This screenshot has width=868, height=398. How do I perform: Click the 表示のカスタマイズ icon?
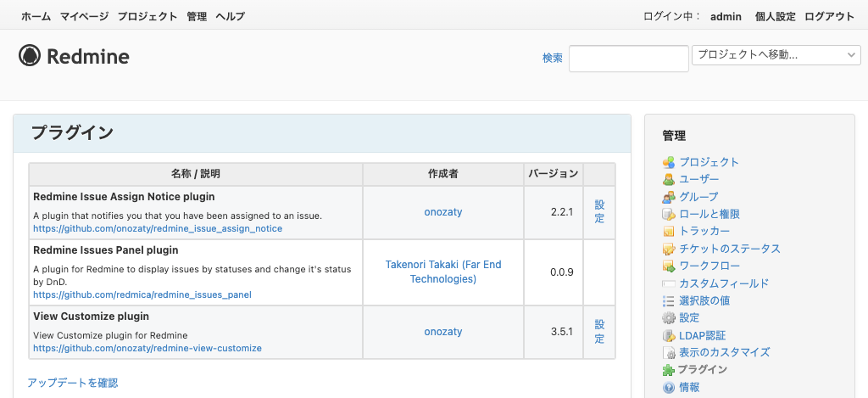pos(668,352)
